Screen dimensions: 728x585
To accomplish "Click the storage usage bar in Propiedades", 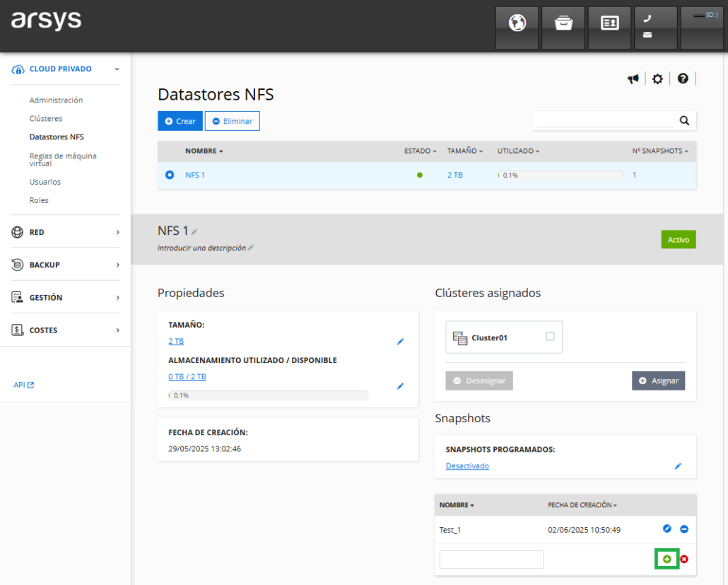I will (269, 395).
